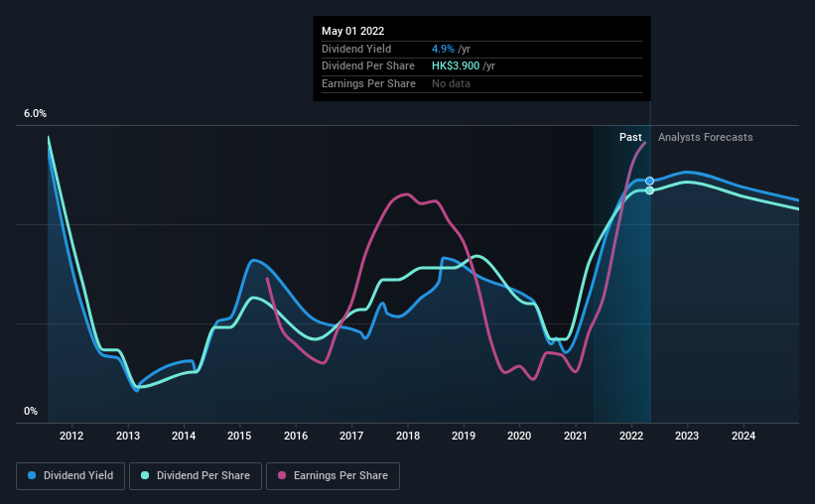
Task: Click the 6.0% y-axis label
Action: (36, 114)
